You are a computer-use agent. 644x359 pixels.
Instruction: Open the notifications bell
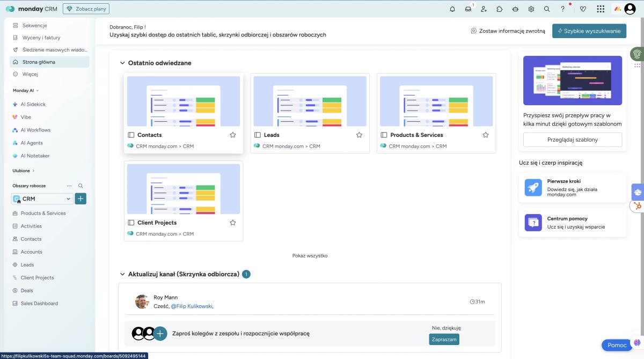[452, 9]
